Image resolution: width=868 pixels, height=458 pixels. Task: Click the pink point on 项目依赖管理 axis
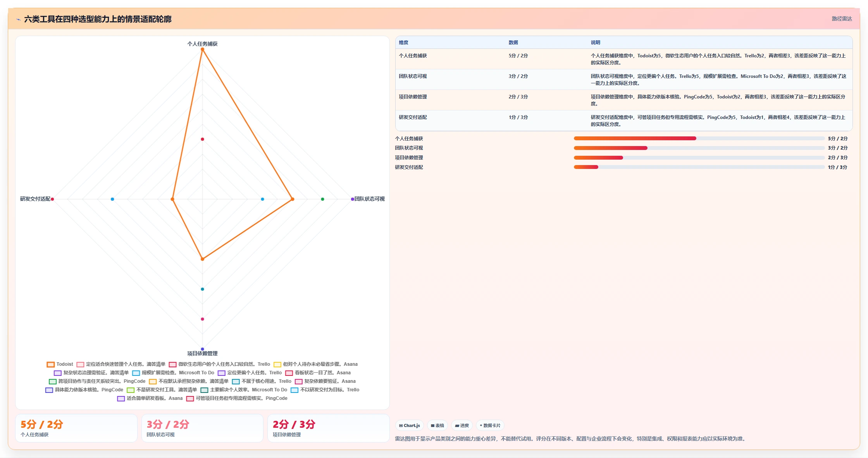click(x=202, y=319)
